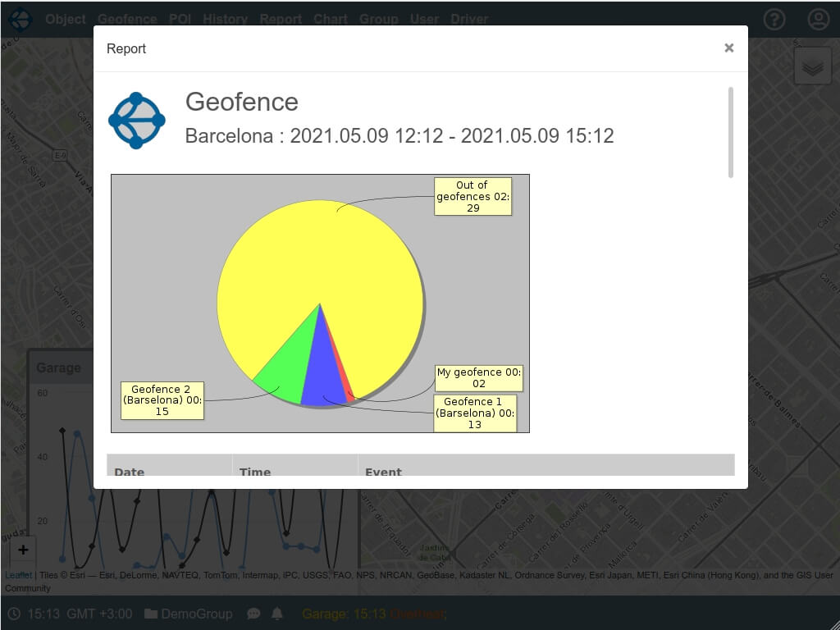
Task: Zoom in the map with plus button
Action: (x=23, y=550)
